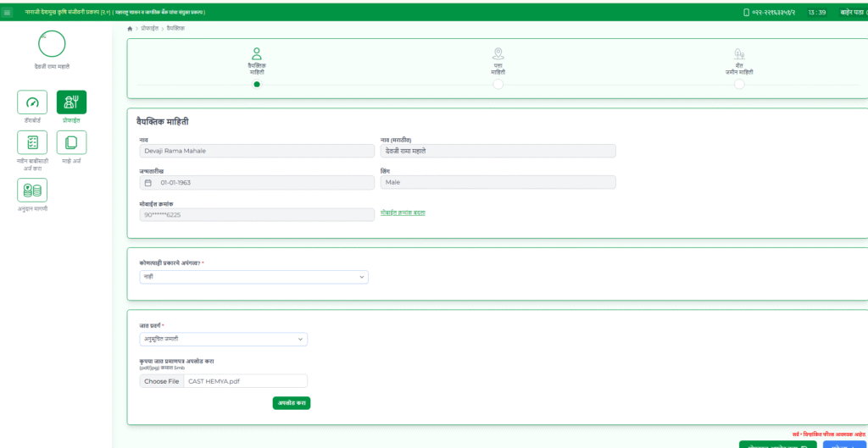The width and height of the screenshot is (868, 448).
Task: Click the home icon in breadcrumb
Action: pos(130,29)
